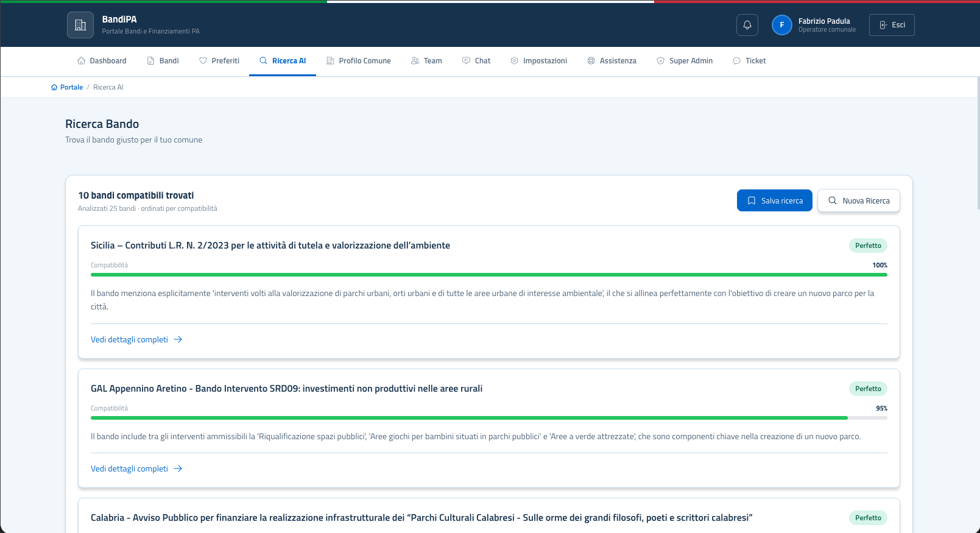Click the GAL Appennino Aretino bando title
980x533 pixels.
[286, 389]
